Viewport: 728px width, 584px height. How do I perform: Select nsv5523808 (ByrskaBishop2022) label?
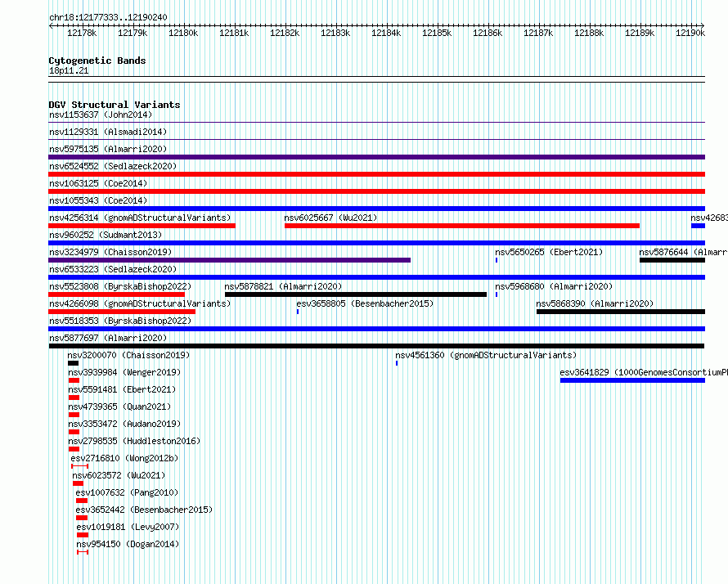pyautogui.click(x=120, y=286)
